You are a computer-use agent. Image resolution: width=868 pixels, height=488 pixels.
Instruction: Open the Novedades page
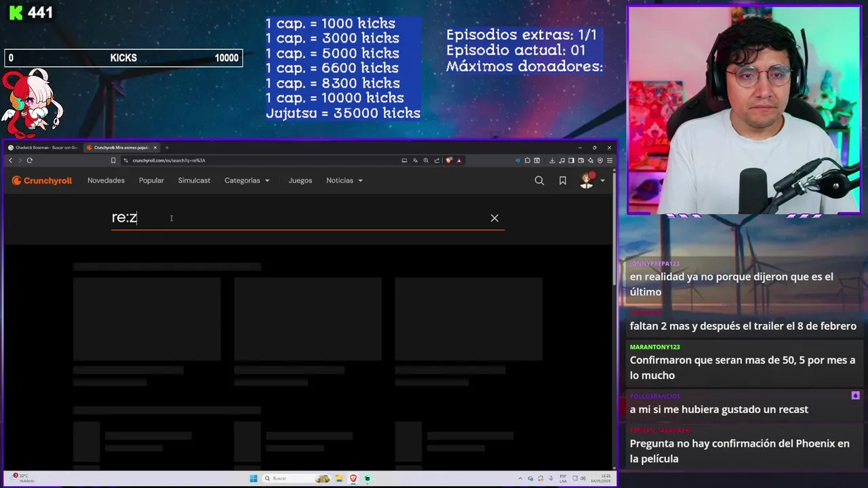pyautogui.click(x=106, y=180)
